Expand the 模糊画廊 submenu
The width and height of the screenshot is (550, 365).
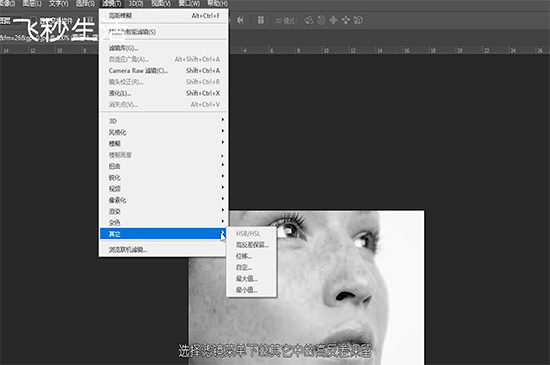pos(163,155)
